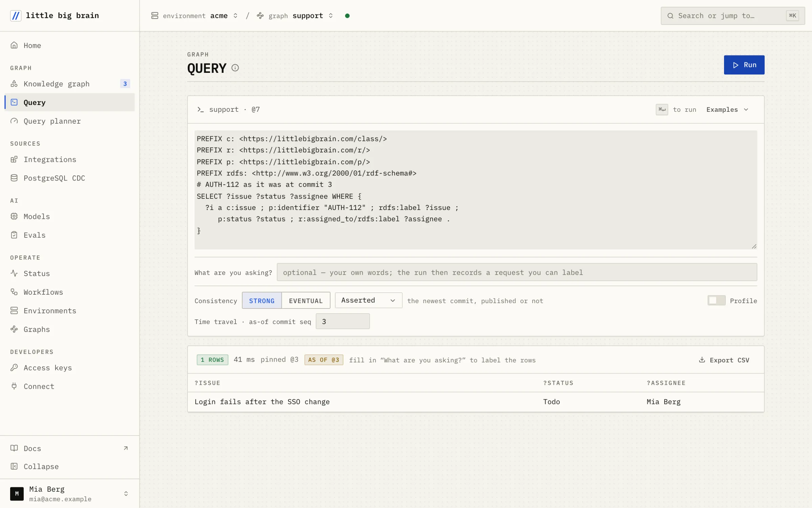The image size is (812, 508).
Task: Click the Access keys key icon
Action: (14, 367)
